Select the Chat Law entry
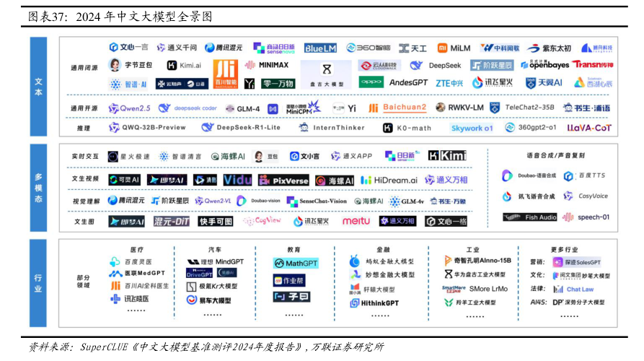This screenshot has width=644, height=361. tap(573, 289)
